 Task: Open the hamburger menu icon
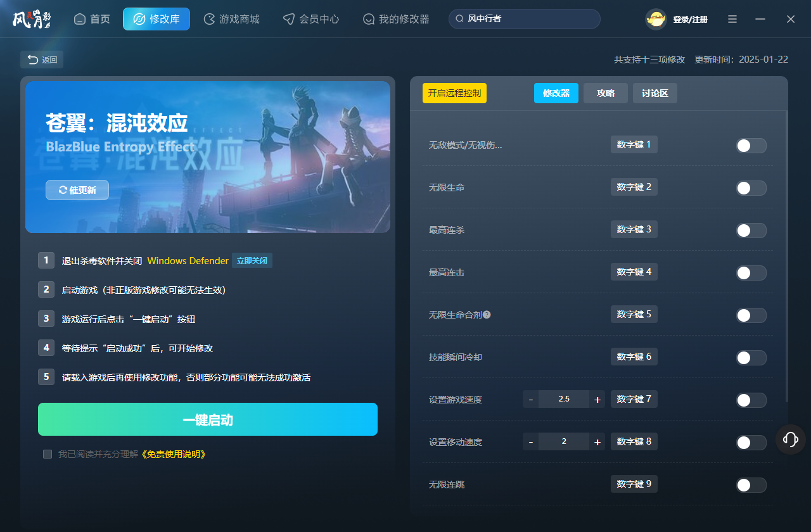(x=732, y=19)
